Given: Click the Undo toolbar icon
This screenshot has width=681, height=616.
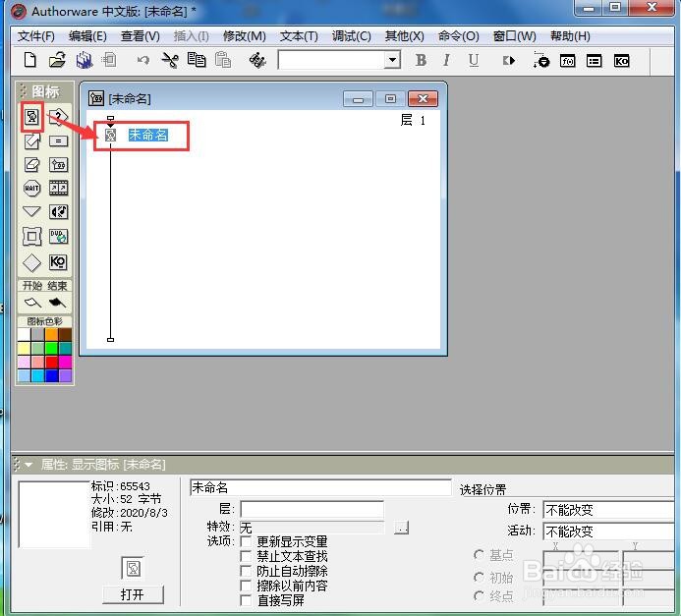Looking at the screenshot, I should click(x=142, y=60).
